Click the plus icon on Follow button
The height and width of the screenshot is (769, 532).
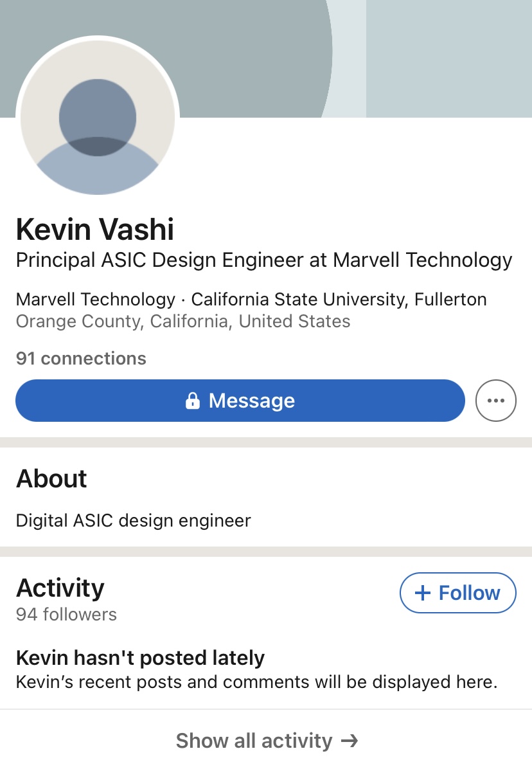coord(423,593)
